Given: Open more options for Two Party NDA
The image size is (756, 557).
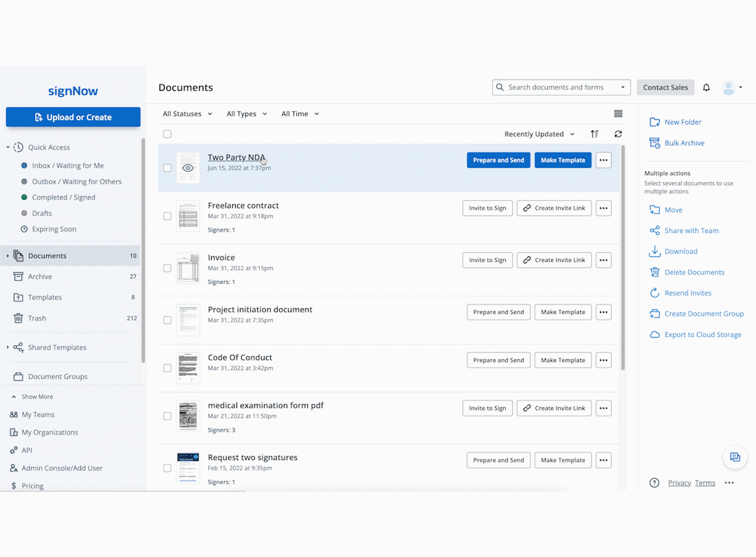Looking at the screenshot, I should 603,160.
